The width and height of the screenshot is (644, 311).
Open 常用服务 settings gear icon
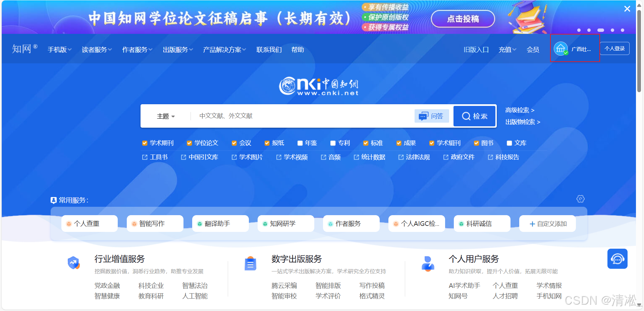click(581, 199)
